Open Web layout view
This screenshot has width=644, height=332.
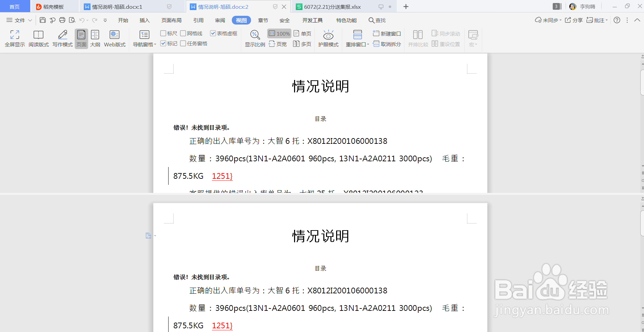(x=114, y=38)
